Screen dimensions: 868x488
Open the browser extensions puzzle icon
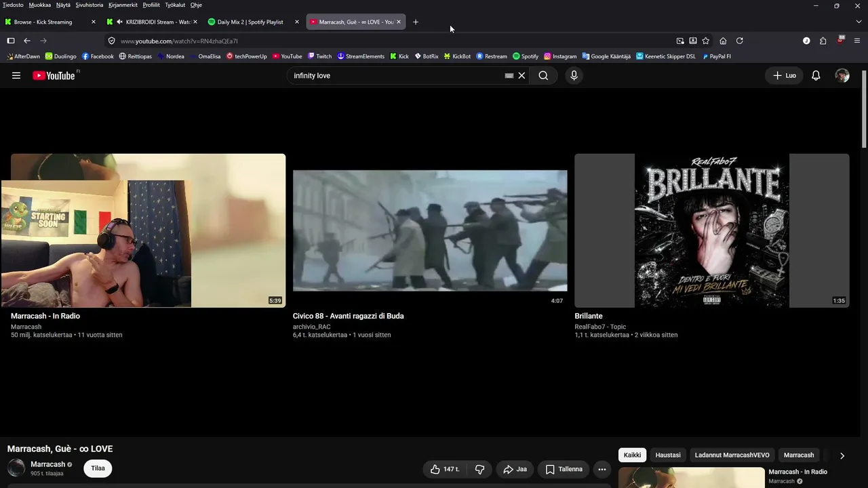point(823,41)
